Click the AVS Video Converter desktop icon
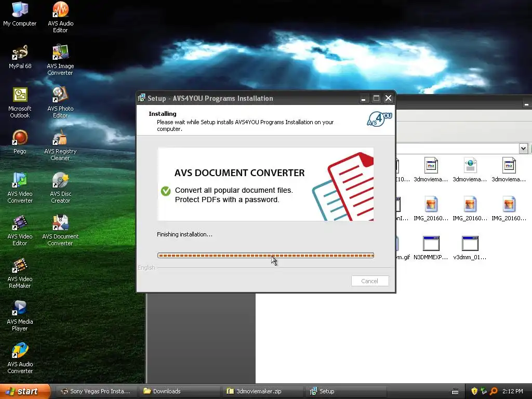This screenshot has height=399, width=532. click(20, 188)
